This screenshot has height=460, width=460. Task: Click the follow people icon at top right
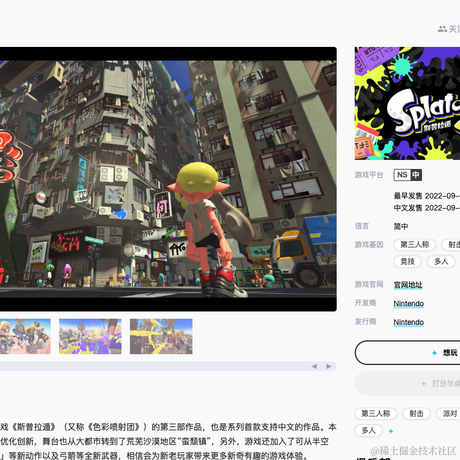point(442,29)
